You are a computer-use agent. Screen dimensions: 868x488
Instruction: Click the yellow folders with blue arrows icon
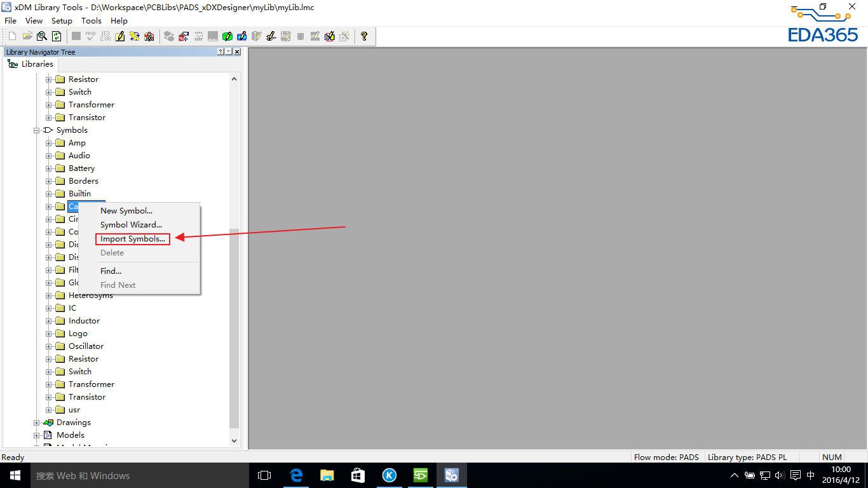[x=135, y=36]
